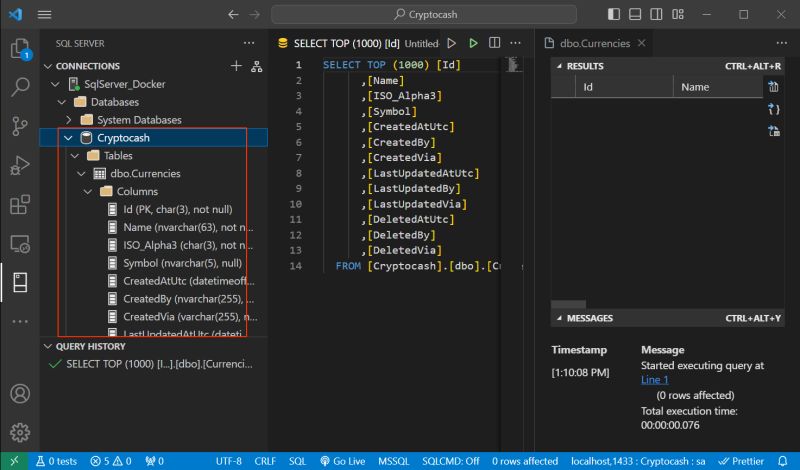Click the Go Live status bar button
The image size is (800, 470).
[342, 461]
